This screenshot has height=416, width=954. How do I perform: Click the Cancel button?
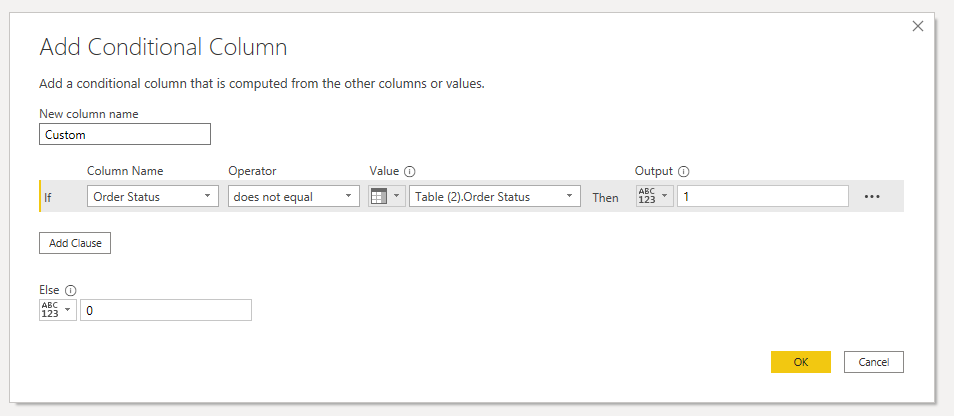click(874, 362)
